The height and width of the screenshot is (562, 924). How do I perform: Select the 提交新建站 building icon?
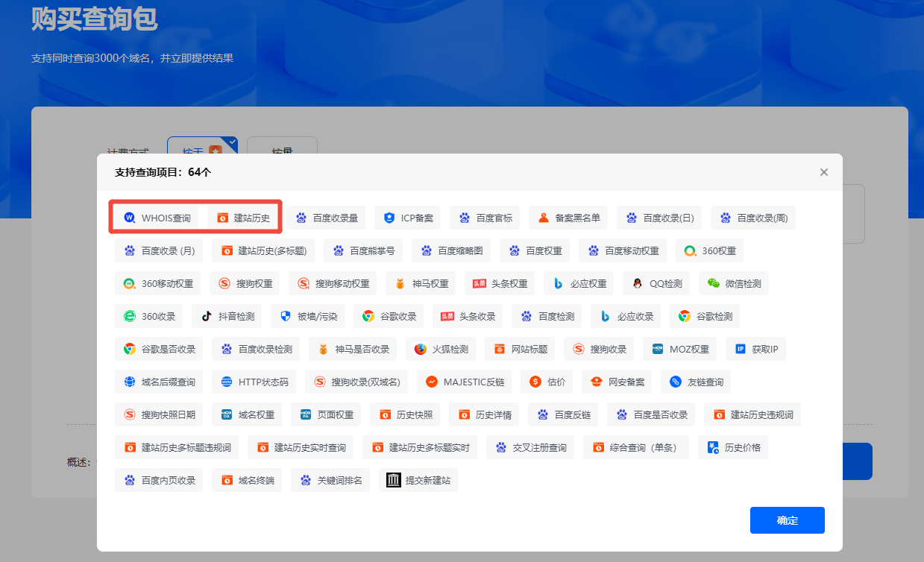pos(393,480)
